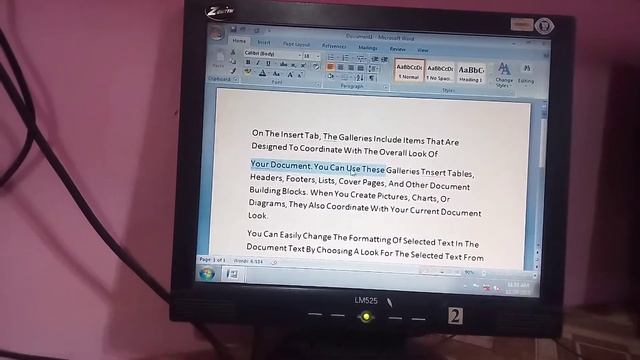
Task: Switch to the Page Layout tab
Action: [x=296, y=44]
